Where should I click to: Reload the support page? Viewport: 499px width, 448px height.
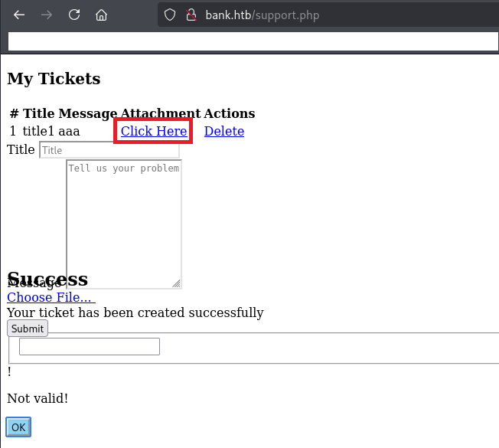[74, 15]
